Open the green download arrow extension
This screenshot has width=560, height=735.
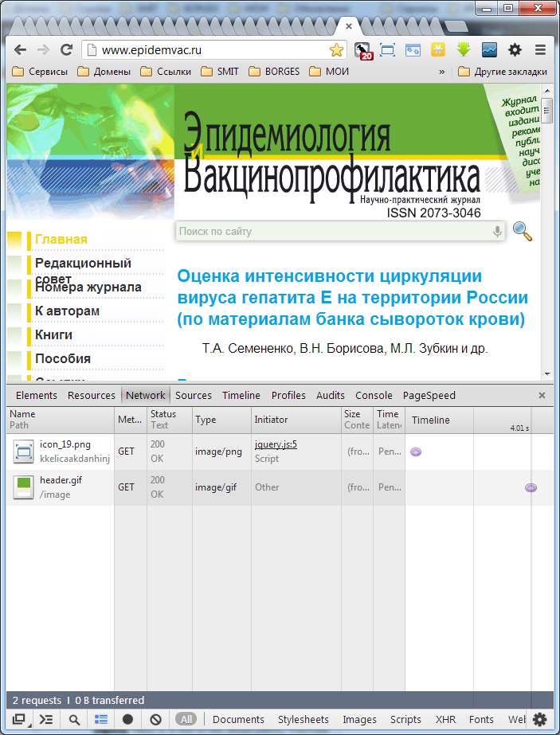[464, 49]
